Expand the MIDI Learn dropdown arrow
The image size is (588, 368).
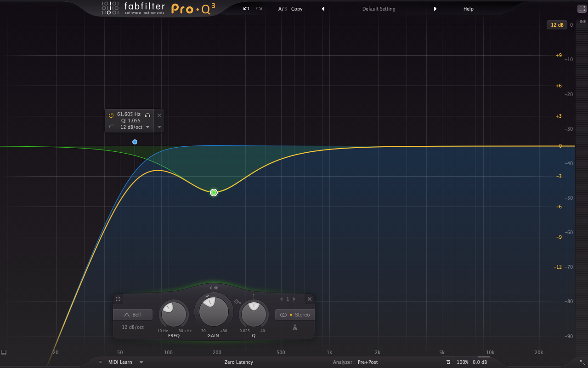141,362
